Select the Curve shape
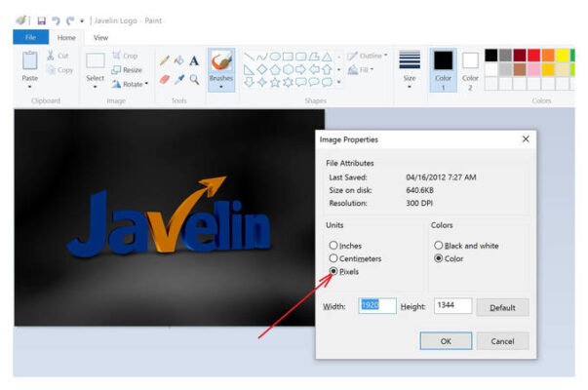Viewport: 588px width, 390px height. (262, 57)
